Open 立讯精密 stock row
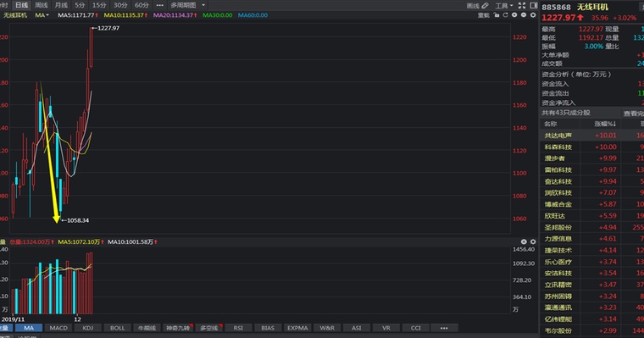This screenshot has width=644, height=338. [x=591, y=285]
